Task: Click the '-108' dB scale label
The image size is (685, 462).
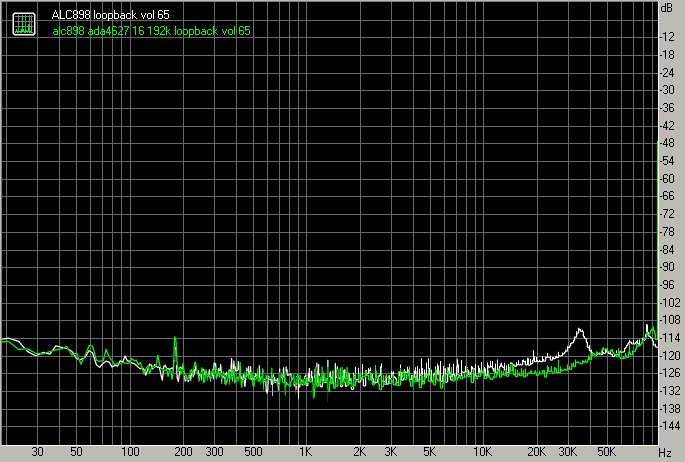Action: (670, 320)
